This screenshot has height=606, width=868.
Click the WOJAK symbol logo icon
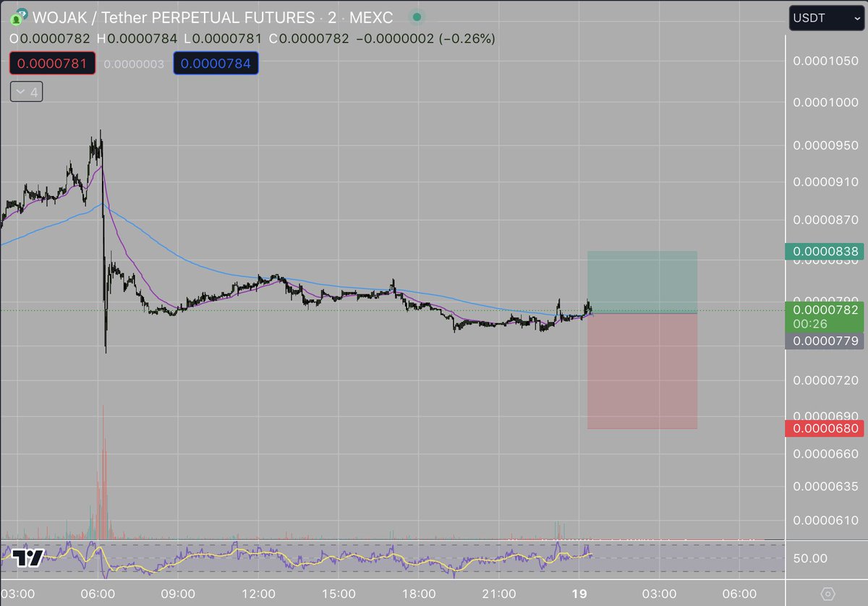click(18, 17)
